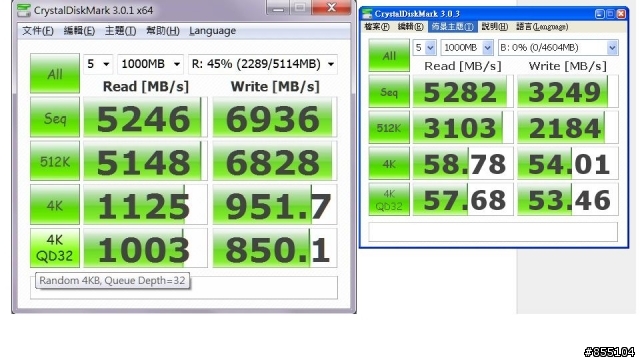
Task: Click the CrystalDiskMark 3.0.1 x64 title bar icon
Action: 24,10
